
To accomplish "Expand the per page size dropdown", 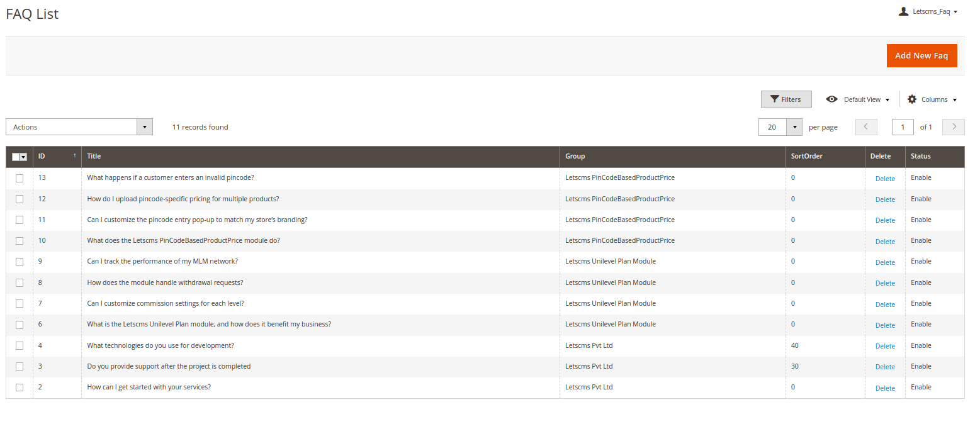I will pyautogui.click(x=795, y=127).
